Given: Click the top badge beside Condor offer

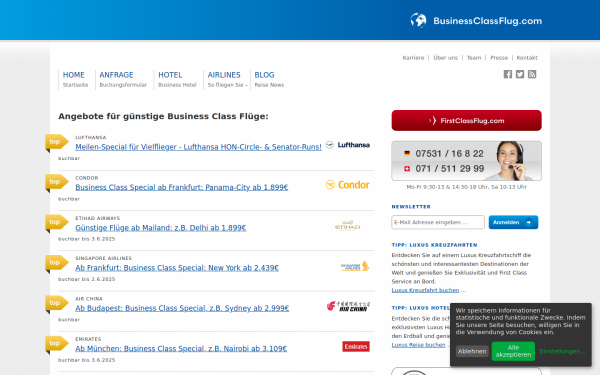Looking at the screenshot, I should (57, 182).
